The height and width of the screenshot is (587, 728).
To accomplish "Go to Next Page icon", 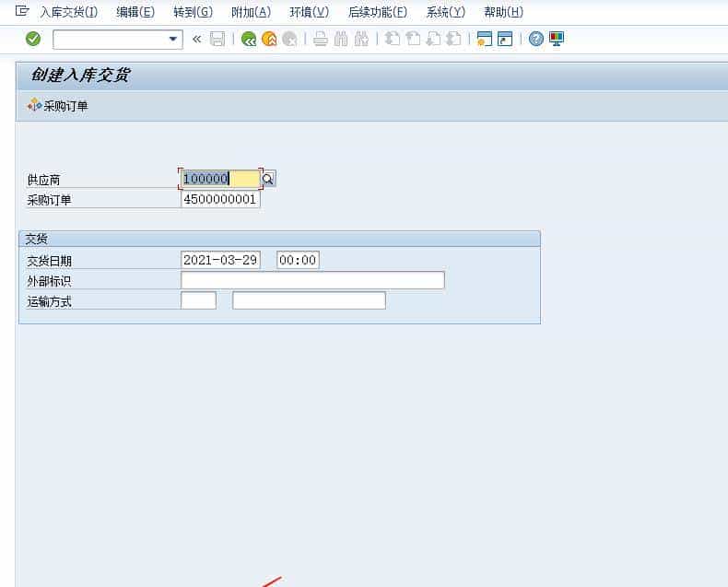I will tap(433, 39).
